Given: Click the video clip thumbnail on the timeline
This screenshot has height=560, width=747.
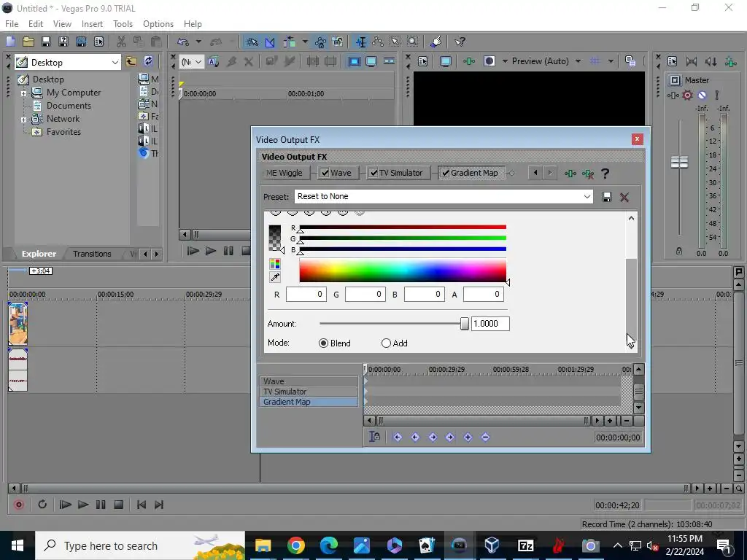Looking at the screenshot, I should coord(18,323).
